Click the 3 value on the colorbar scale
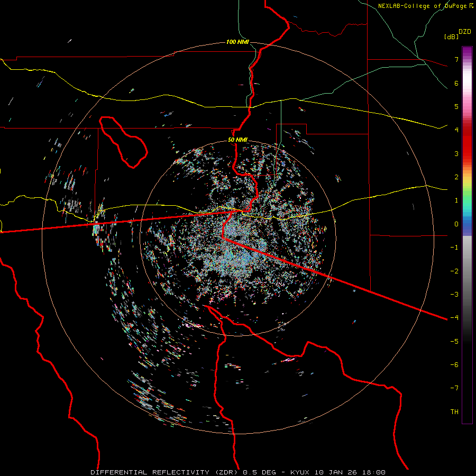This screenshot has width=476, height=476. (x=456, y=153)
